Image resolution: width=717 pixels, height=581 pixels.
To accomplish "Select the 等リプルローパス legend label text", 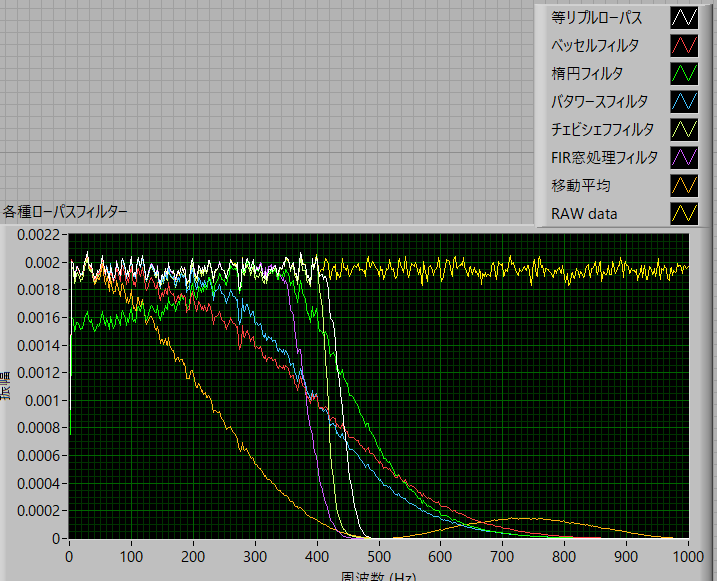I will tap(596, 18).
